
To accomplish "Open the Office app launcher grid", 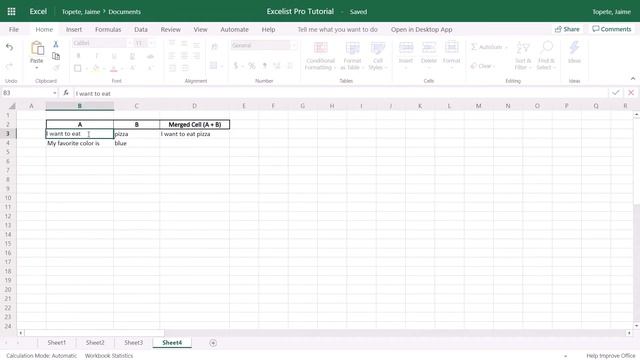I will (11, 11).
